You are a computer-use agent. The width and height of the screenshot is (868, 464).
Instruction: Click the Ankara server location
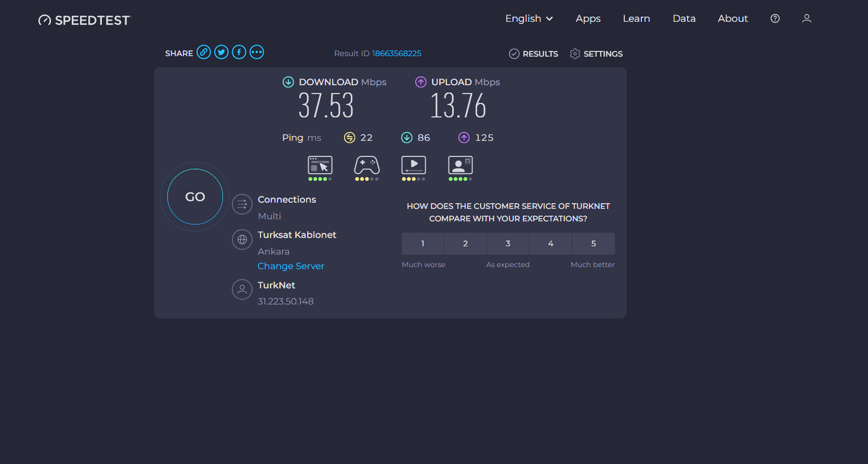coord(274,251)
